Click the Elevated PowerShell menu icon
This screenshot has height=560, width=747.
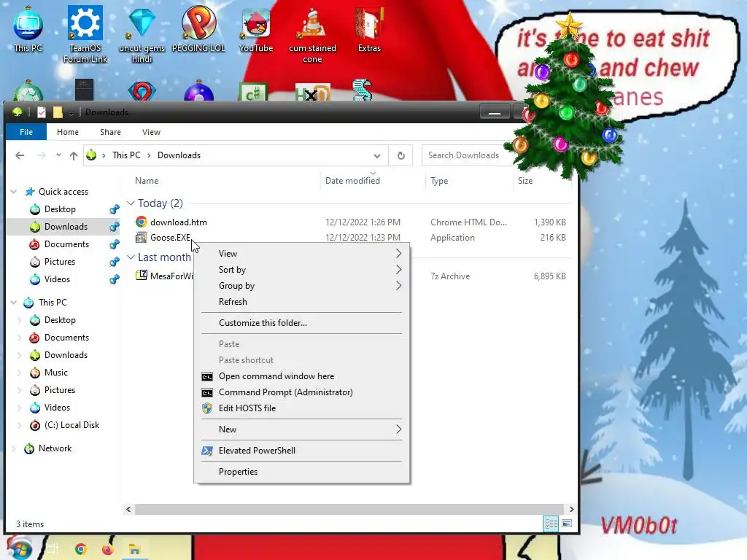[x=206, y=451]
